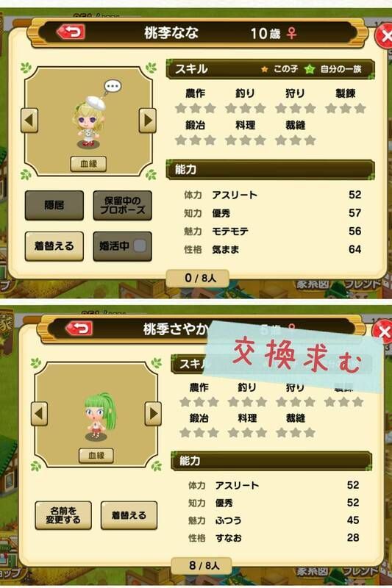The width and height of the screenshot is (392, 588).
Task: Select the この子 orange star legend
Action: point(279,69)
